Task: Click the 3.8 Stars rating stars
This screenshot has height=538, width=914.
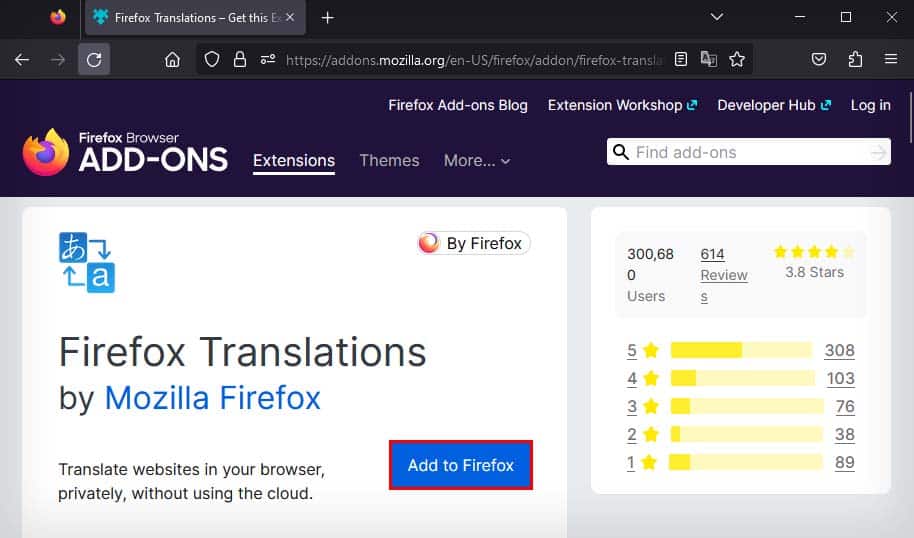Action: (814, 252)
